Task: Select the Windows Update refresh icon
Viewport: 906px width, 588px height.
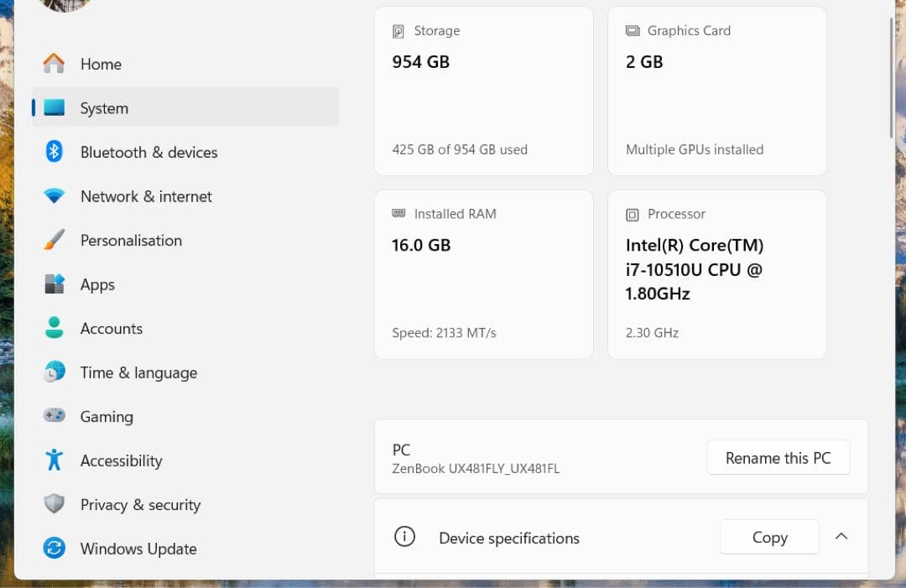Action: pos(53,548)
